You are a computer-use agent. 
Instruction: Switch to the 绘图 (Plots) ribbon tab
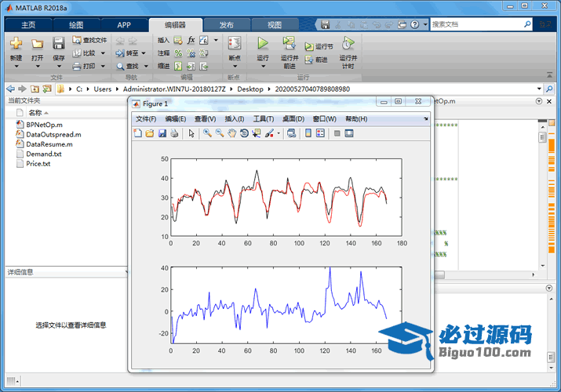(x=76, y=24)
